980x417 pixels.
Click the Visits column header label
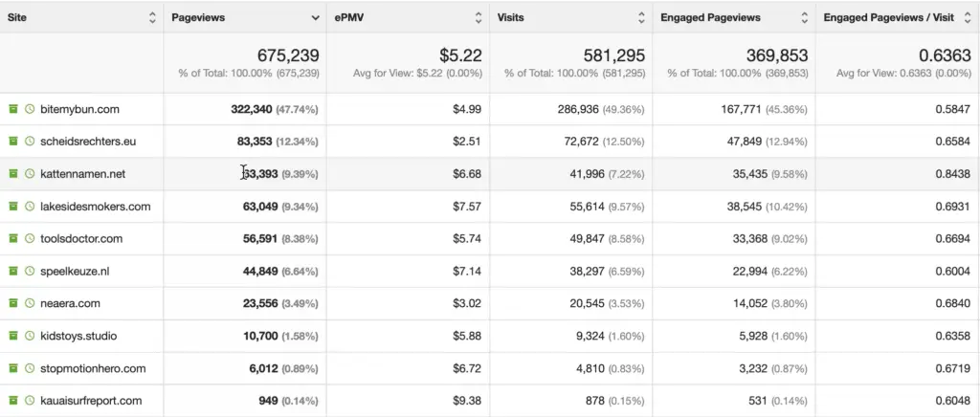click(511, 17)
